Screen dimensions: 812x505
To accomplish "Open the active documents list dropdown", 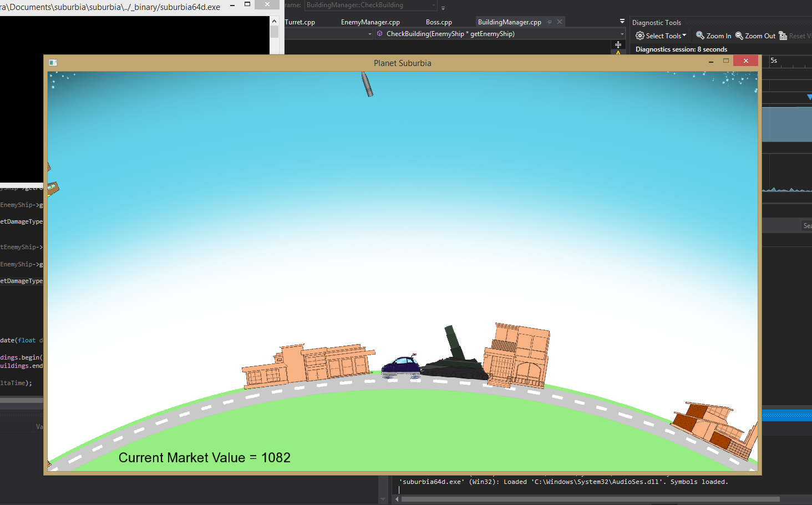I will pyautogui.click(x=622, y=21).
